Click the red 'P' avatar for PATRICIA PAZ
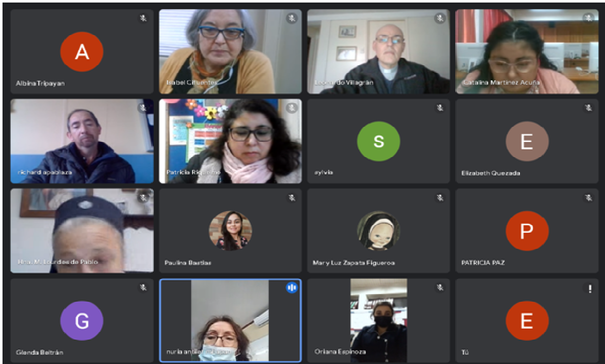Image resolution: width=605 pixels, height=364 pixels. click(x=527, y=231)
